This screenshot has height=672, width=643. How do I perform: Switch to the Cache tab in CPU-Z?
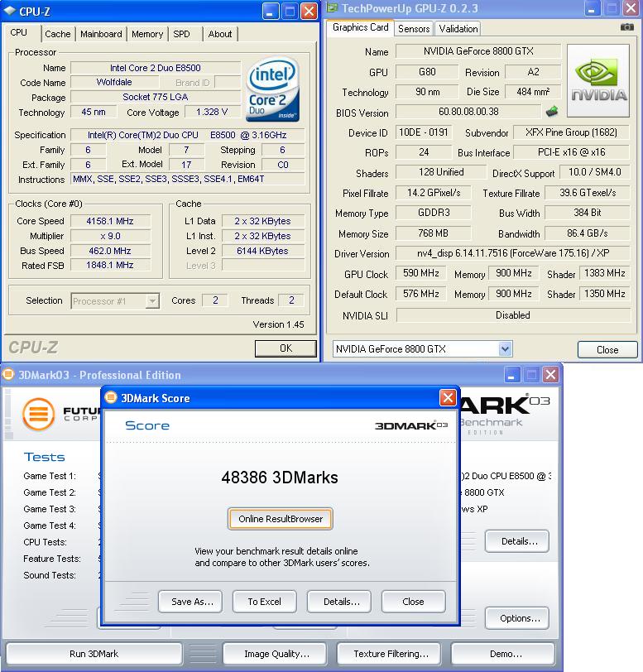coord(58,34)
